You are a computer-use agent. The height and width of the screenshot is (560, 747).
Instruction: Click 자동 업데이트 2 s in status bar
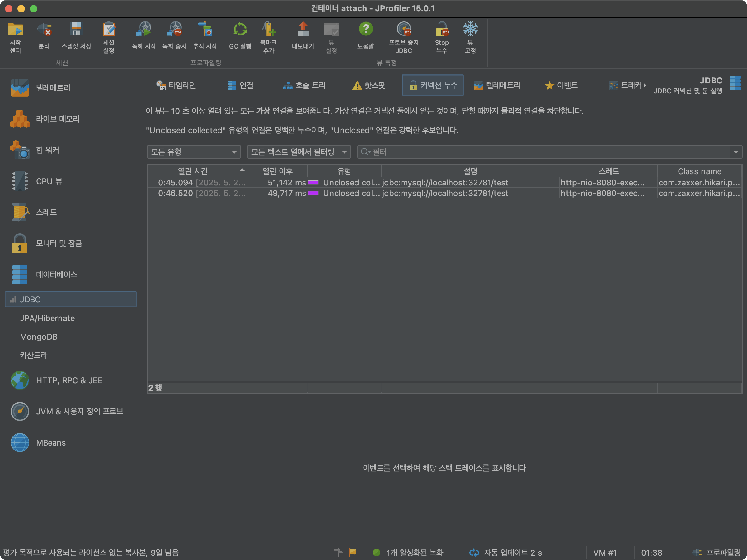coord(505,553)
